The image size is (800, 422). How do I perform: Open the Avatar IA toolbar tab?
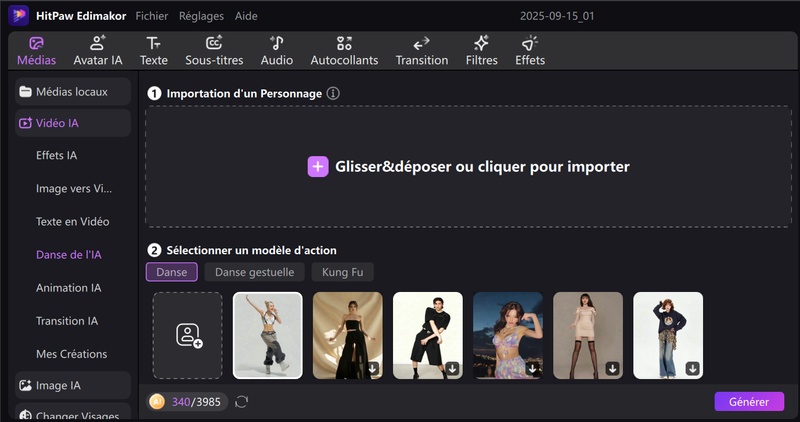[x=97, y=51]
